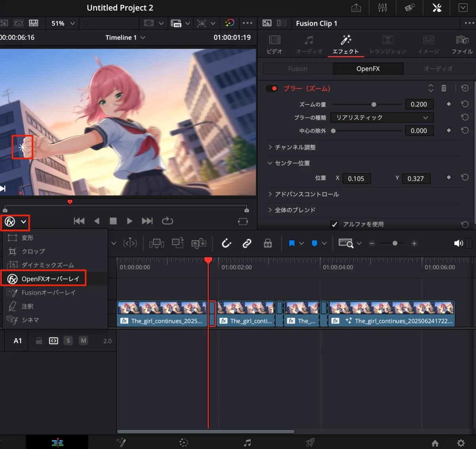Screen dimensions: 476x449
Task: Toggle linked selection chain icon
Action: pos(247,243)
